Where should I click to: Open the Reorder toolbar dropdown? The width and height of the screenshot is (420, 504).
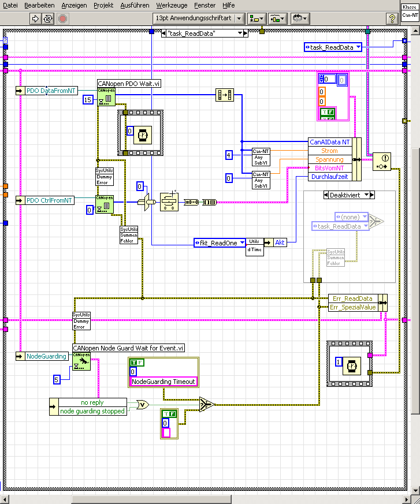[x=300, y=18]
